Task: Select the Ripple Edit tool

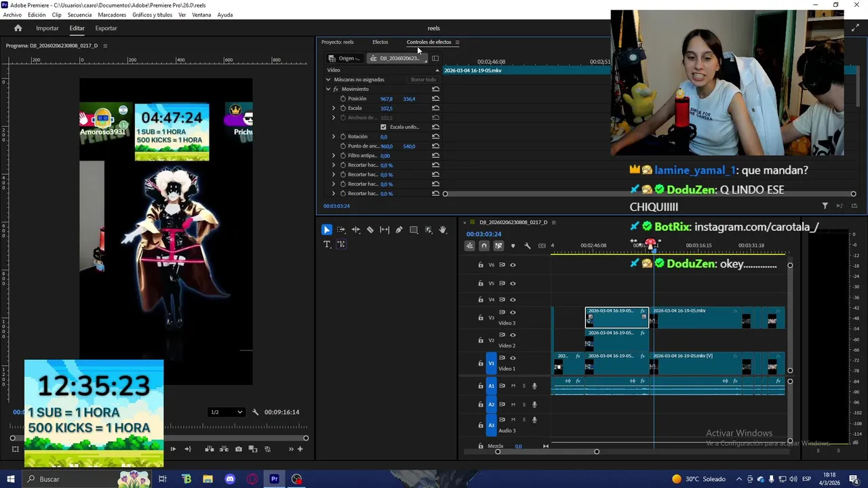Action: coord(355,230)
